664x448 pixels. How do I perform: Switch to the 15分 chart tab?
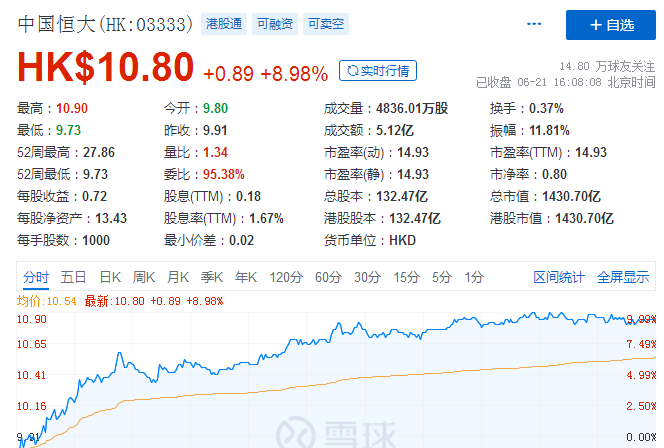click(x=407, y=277)
